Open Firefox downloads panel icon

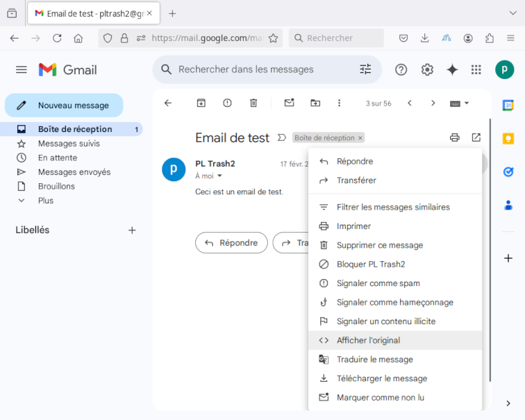[x=424, y=38]
